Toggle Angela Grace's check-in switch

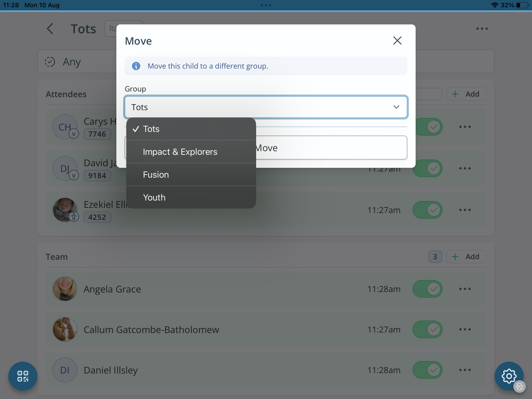coord(428,289)
